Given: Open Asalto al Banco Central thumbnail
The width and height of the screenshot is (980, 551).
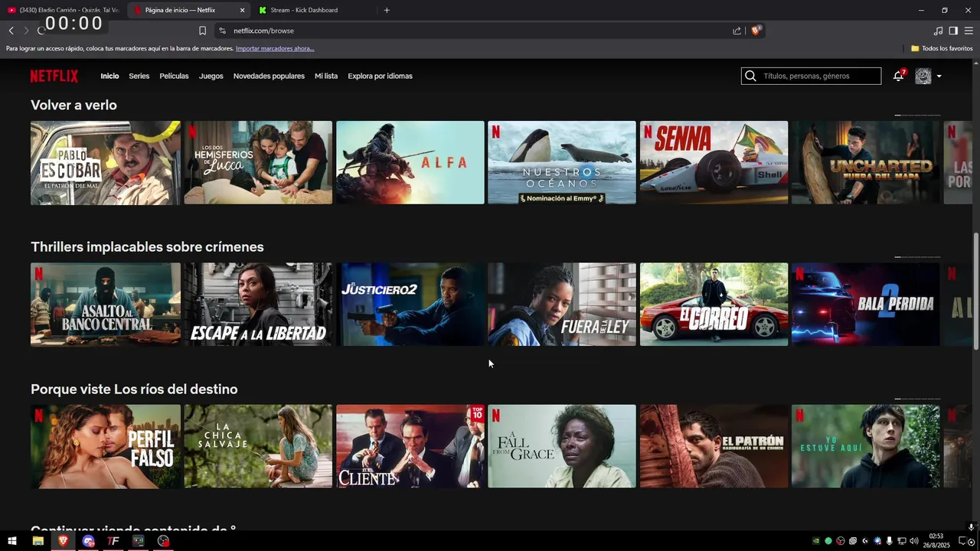Looking at the screenshot, I should 106,305.
